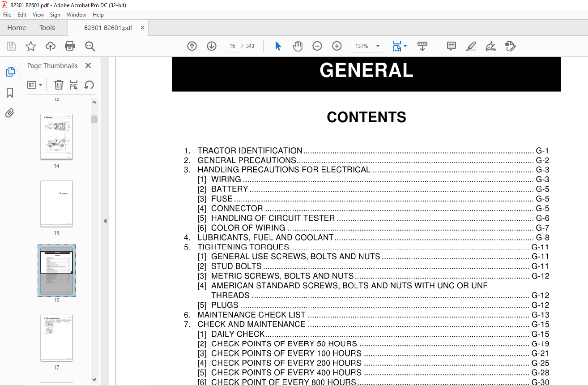Close the B2301 B2601.pdf tab
Image resolution: width=588 pixels, height=386 pixels.
click(x=142, y=28)
